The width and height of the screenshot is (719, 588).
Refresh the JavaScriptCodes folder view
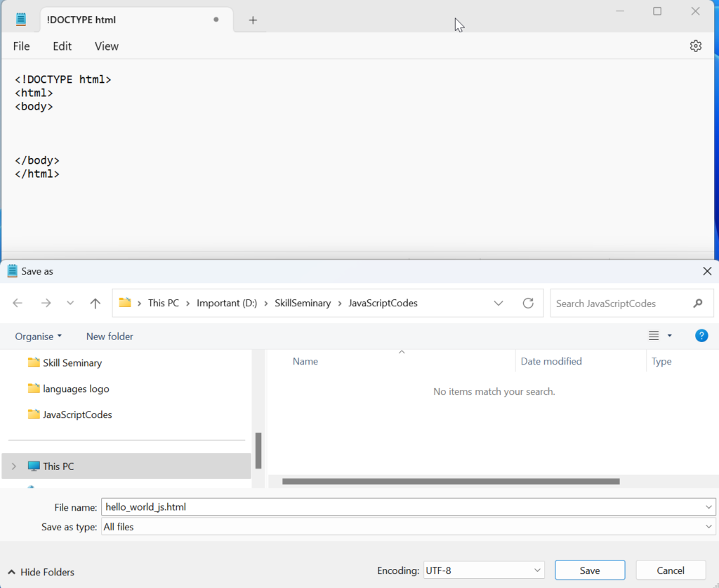coord(528,303)
